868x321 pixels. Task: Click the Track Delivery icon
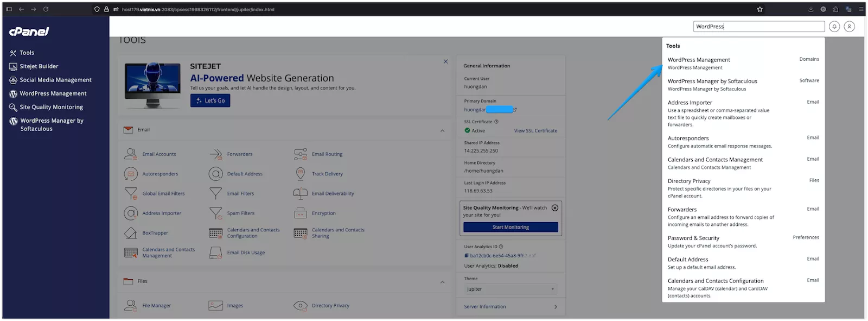(300, 174)
